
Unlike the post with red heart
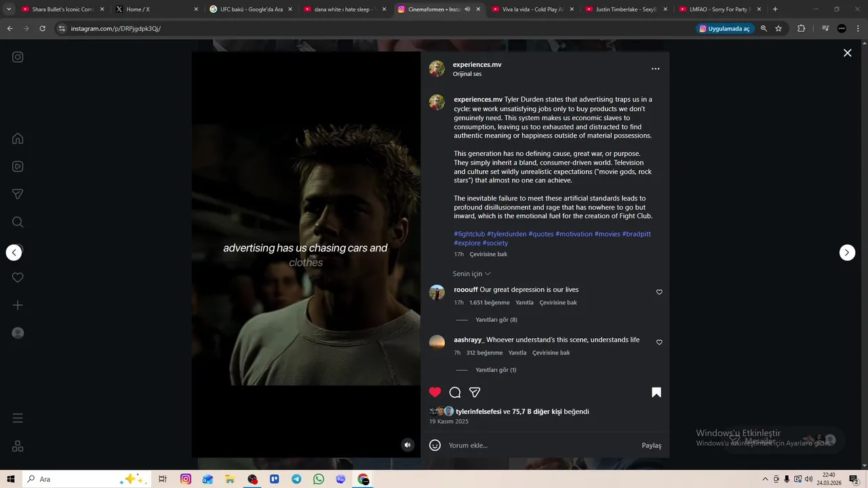(435, 392)
